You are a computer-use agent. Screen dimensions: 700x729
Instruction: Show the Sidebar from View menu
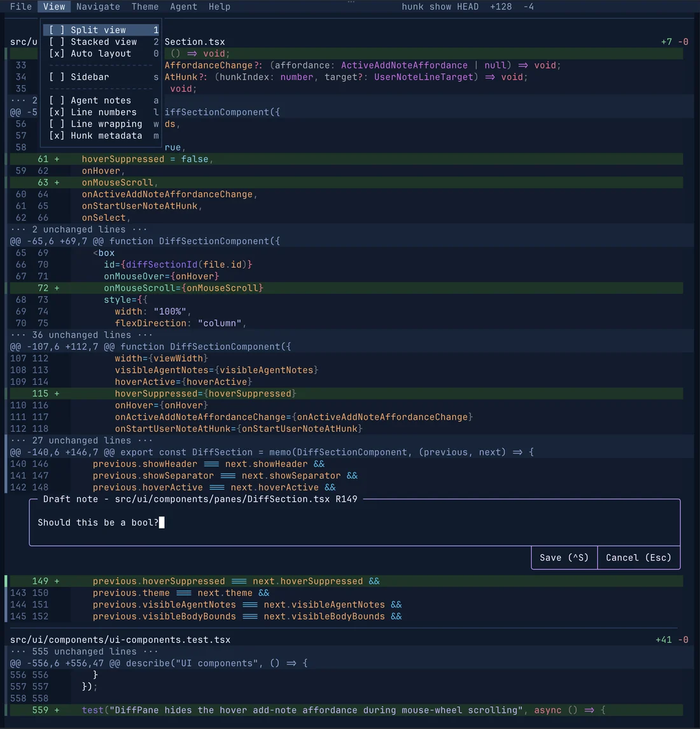tap(101, 77)
